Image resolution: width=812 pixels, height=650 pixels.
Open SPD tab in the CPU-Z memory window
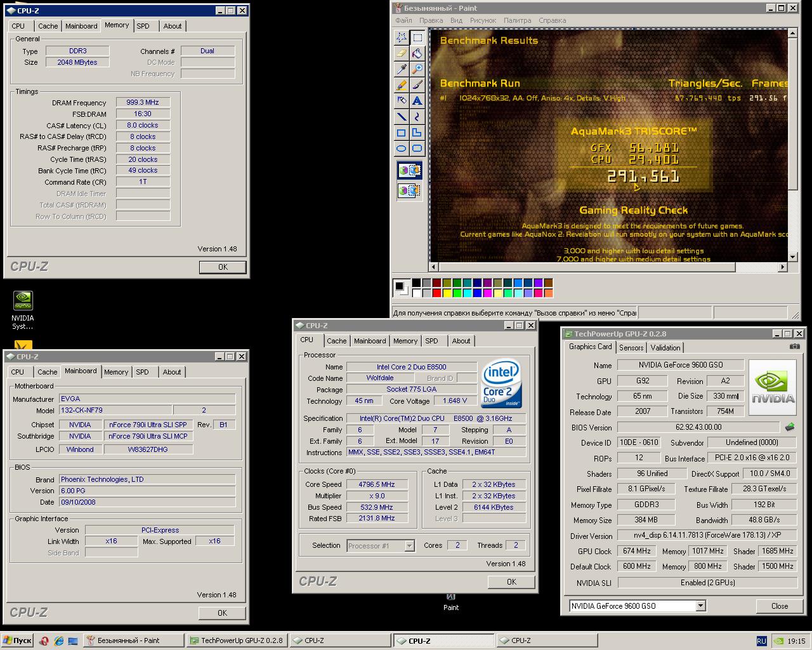pos(143,26)
